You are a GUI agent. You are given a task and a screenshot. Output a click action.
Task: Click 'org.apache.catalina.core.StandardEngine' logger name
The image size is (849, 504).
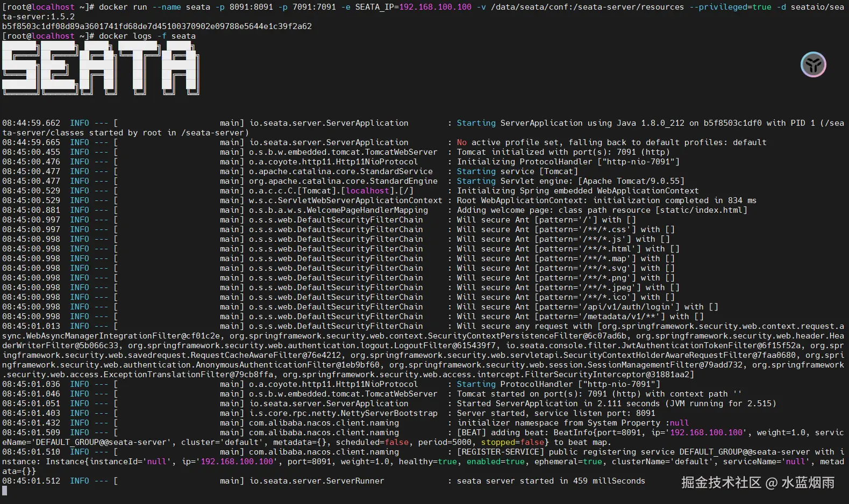click(343, 181)
